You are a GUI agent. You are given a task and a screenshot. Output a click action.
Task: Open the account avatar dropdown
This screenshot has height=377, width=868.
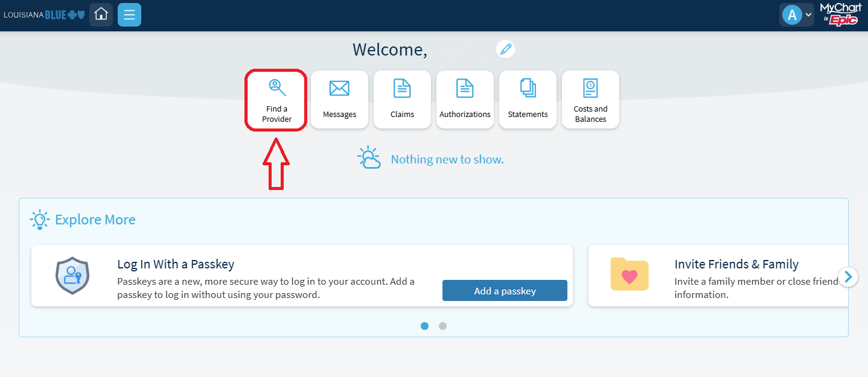[x=796, y=14]
